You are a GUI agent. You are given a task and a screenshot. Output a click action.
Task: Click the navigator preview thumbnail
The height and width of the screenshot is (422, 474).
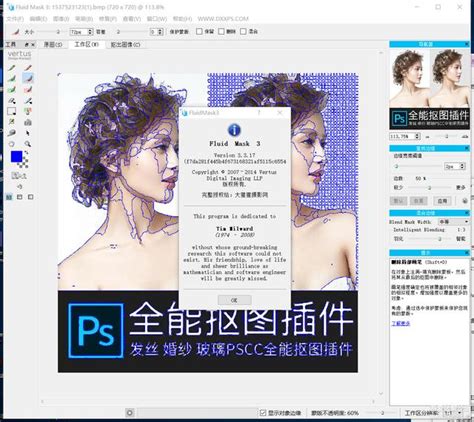(x=430, y=89)
